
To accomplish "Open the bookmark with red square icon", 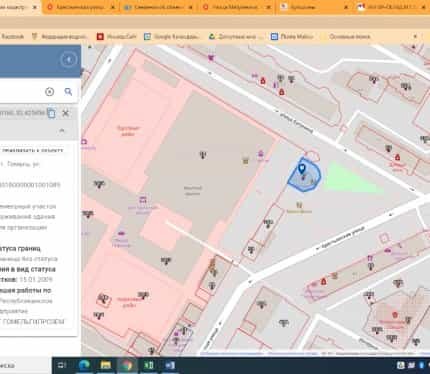I will point(116,37).
